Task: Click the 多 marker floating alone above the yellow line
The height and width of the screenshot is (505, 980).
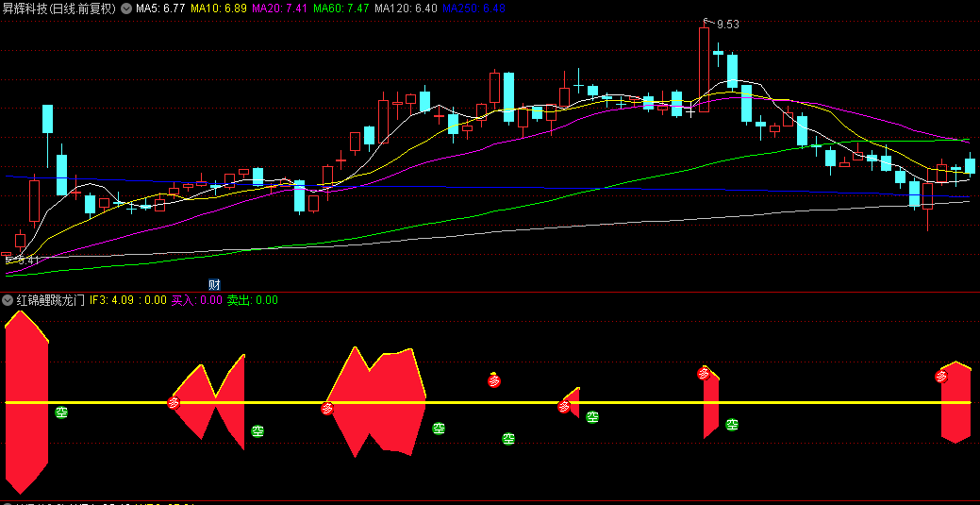Action: click(494, 379)
